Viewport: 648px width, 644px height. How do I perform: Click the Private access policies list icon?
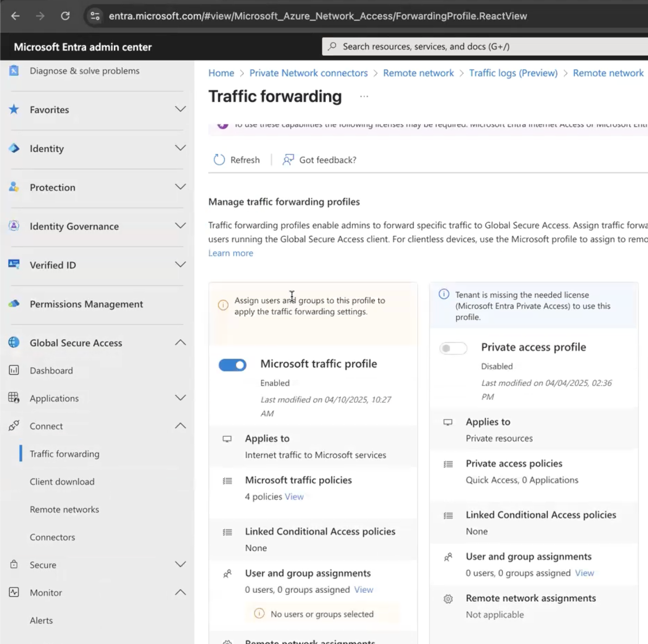pyautogui.click(x=448, y=464)
